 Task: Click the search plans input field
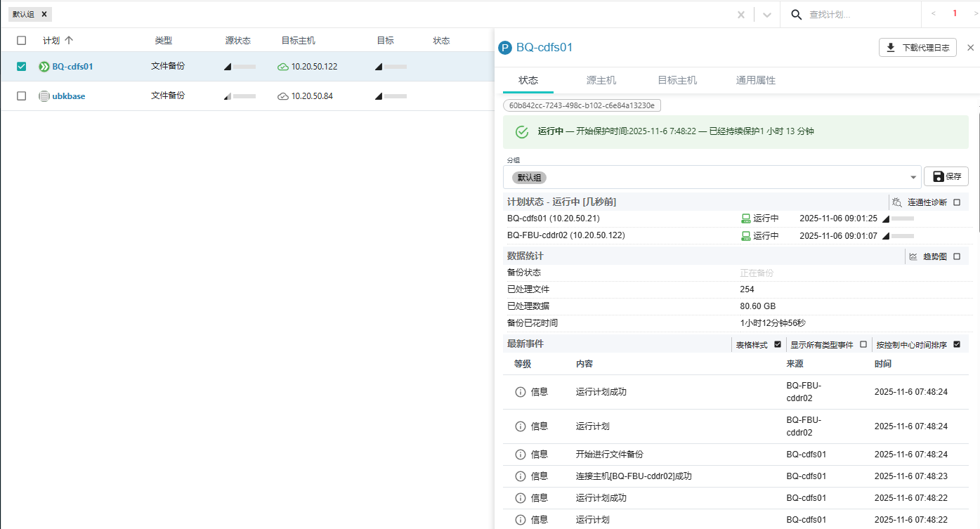click(x=861, y=15)
